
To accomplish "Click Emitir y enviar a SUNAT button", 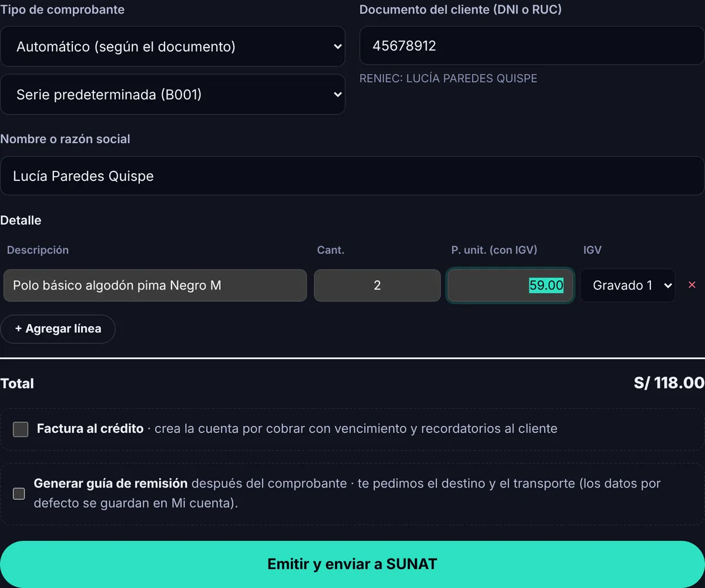I will tap(352, 564).
